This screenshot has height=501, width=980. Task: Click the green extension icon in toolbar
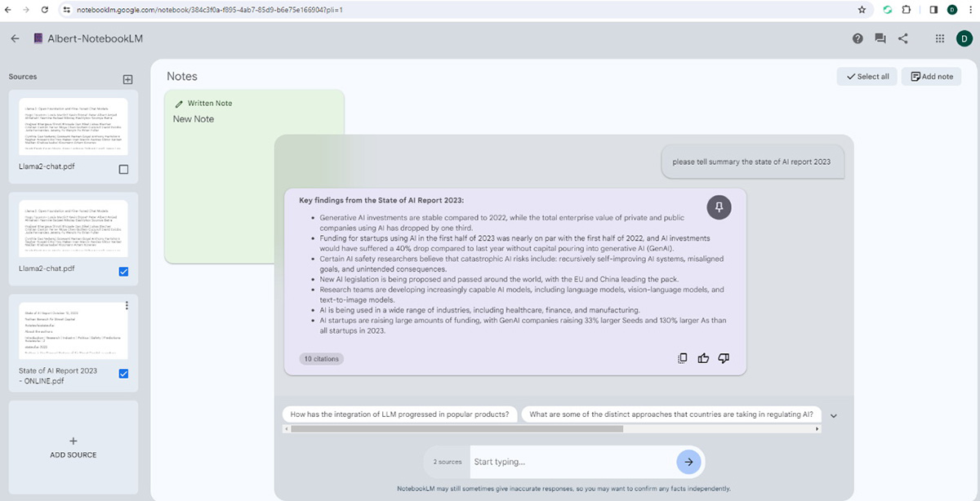[887, 10]
